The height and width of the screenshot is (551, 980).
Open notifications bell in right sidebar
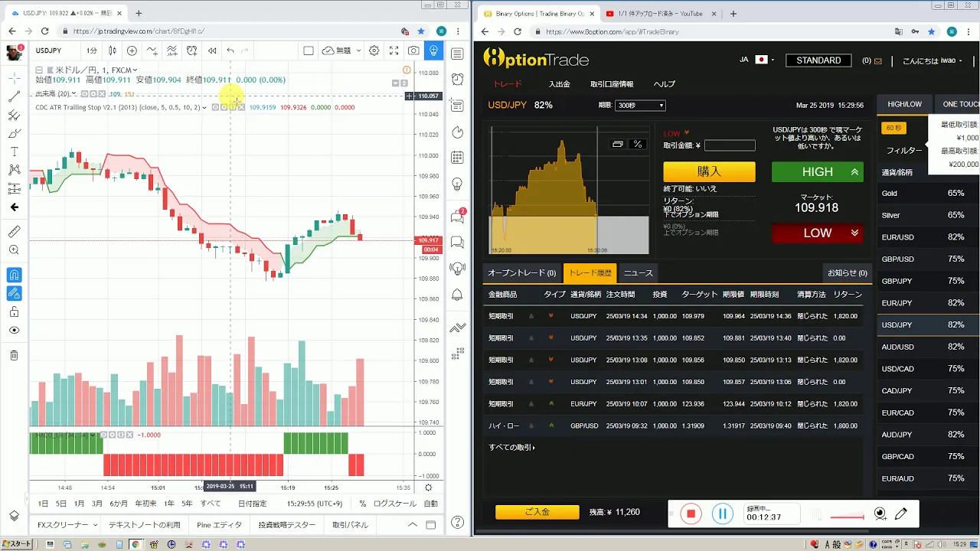[458, 295]
